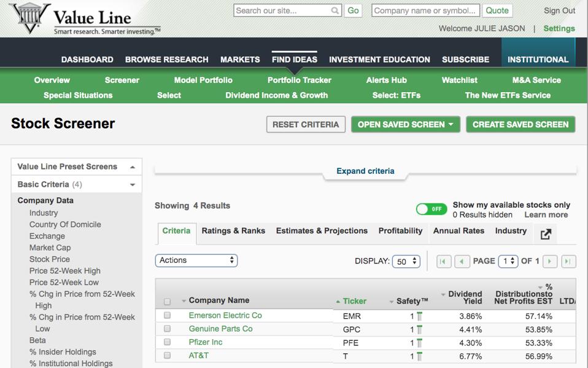588x368 pixels.
Task: Toggle the Show my available stocks only switch
Action: [431, 209]
